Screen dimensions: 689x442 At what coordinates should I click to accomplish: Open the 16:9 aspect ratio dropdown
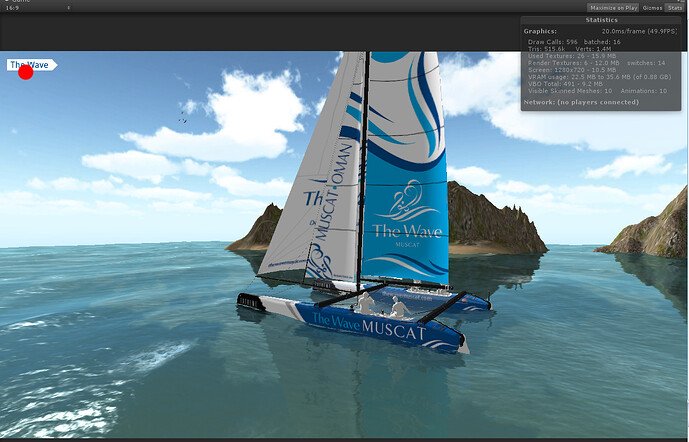(37, 8)
